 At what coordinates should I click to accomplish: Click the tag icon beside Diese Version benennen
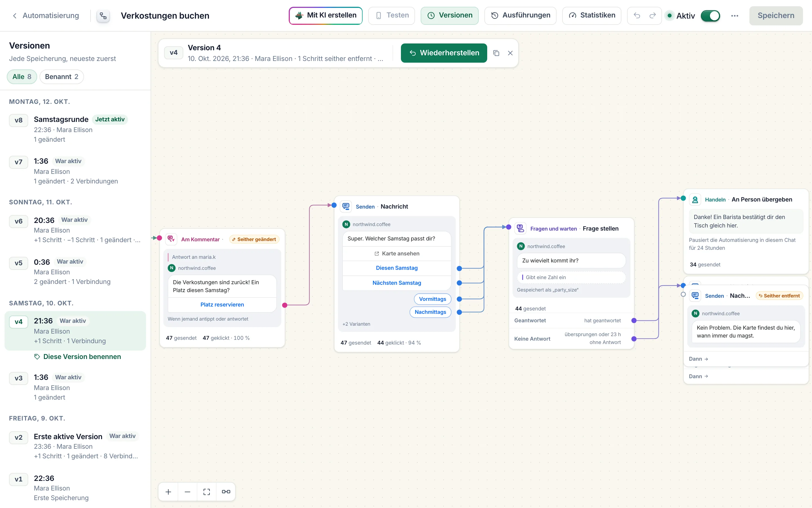pos(37,356)
